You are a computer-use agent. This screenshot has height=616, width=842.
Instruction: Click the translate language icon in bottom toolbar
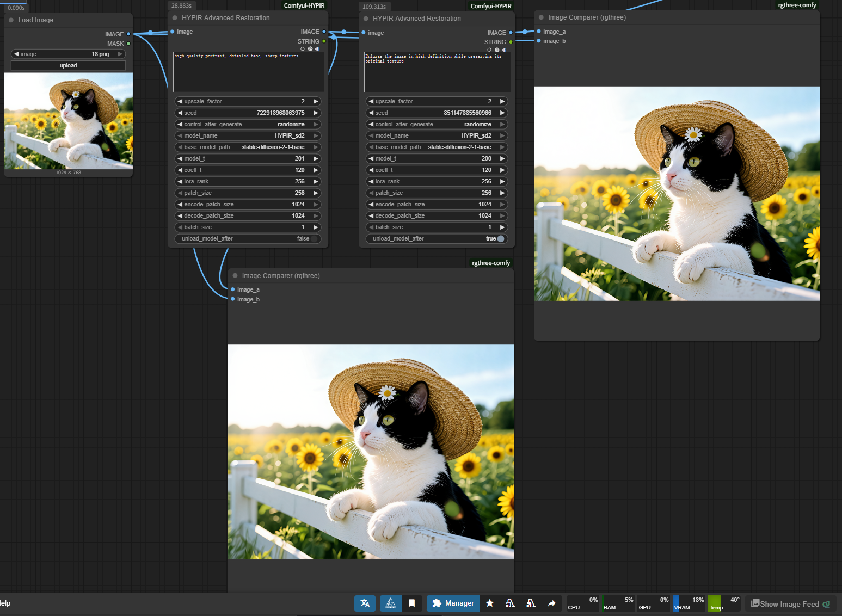[x=365, y=603]
